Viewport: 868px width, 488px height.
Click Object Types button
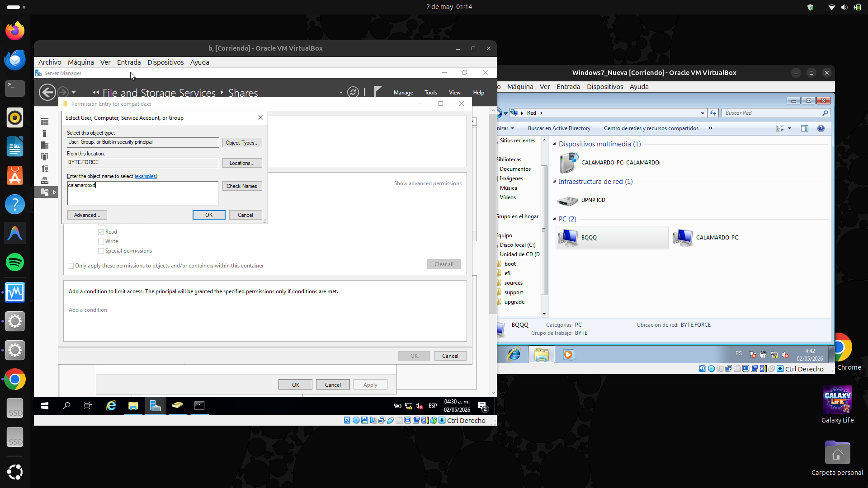pyautogui.click(x=242, y=143)
